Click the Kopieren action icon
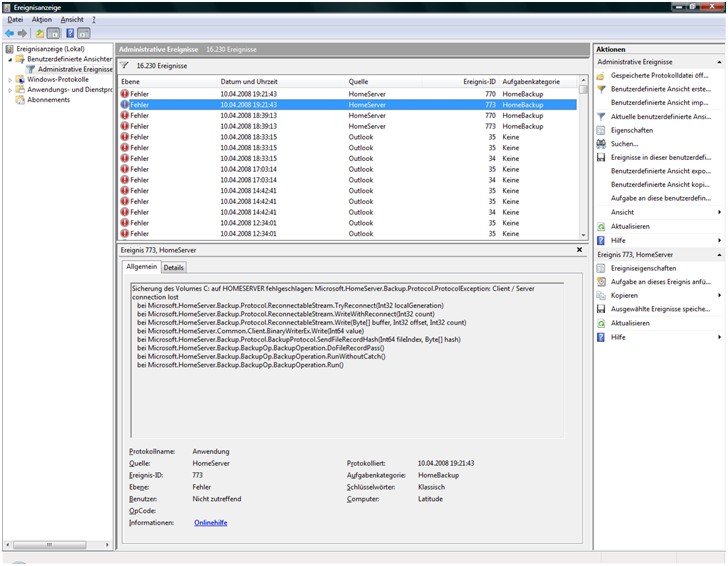This screenshot has width=728, height=566. point(601,295)
